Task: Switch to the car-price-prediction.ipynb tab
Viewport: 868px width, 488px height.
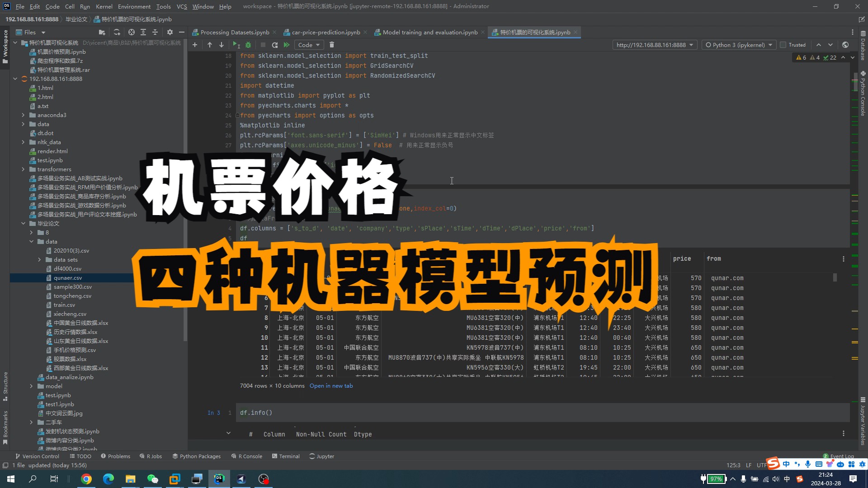Action: pyautogui.click(x=325, y=32)
